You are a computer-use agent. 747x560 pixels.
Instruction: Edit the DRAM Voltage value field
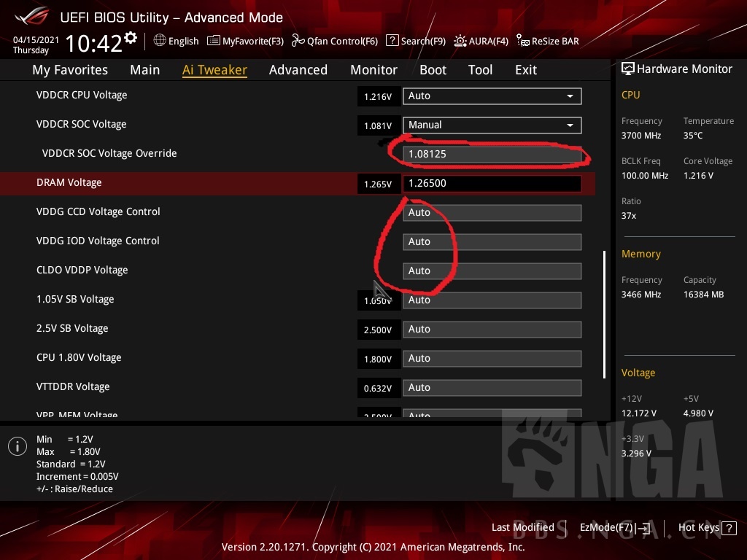[492, 183]
